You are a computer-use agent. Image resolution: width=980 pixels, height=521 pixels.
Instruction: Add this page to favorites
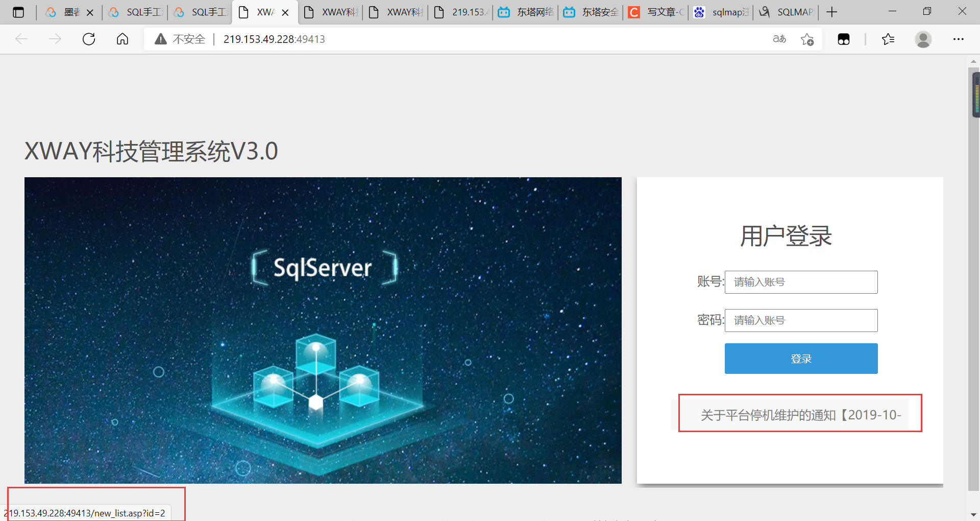pyautogui.click(x=807, y=39)
